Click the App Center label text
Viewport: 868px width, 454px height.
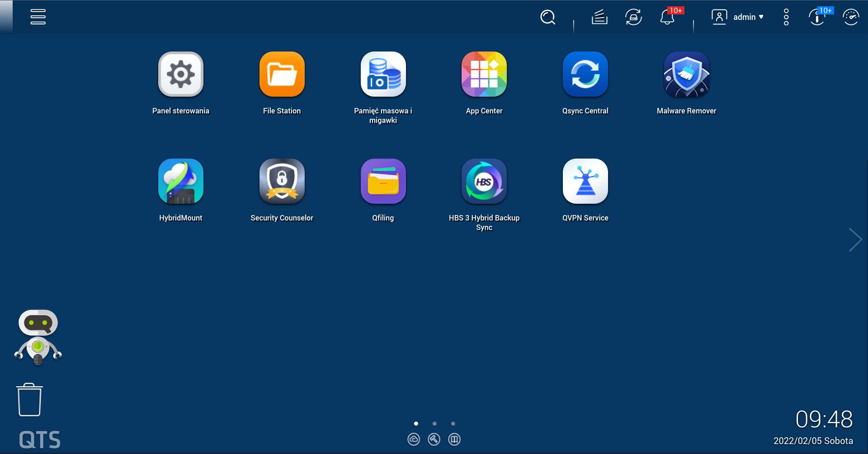coord(484,111)
